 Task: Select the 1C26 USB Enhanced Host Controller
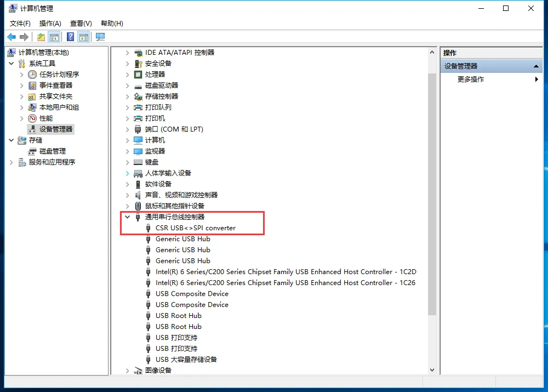click(286, 283)
